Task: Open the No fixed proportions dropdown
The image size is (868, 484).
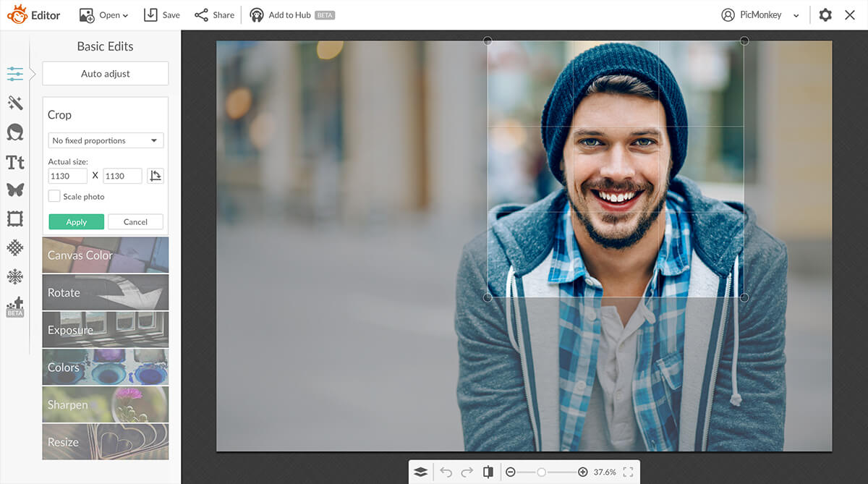Action: 105,140
